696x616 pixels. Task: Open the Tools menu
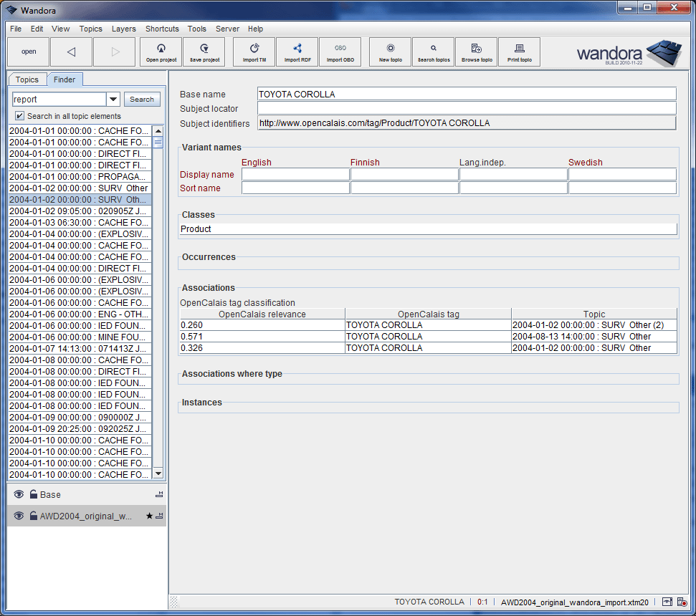point(196,29)
